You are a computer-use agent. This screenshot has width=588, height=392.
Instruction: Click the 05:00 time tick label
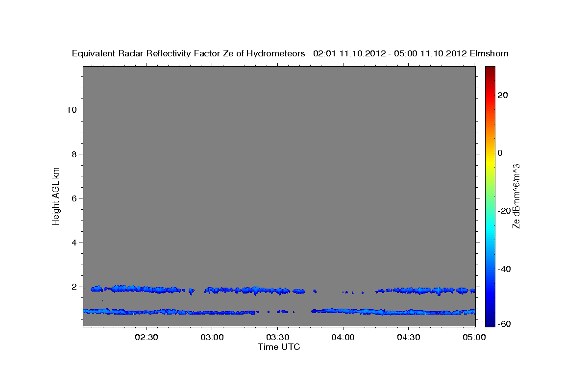pos(474,338)
